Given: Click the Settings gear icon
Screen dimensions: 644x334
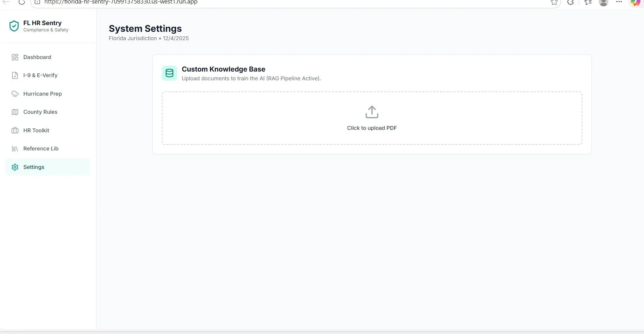Looking at the screenshot, I should click(15, 167).
